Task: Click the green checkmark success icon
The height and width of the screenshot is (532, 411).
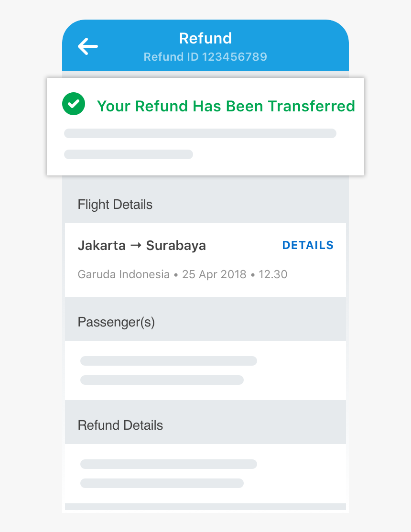Action: click(x=74, y=104)
